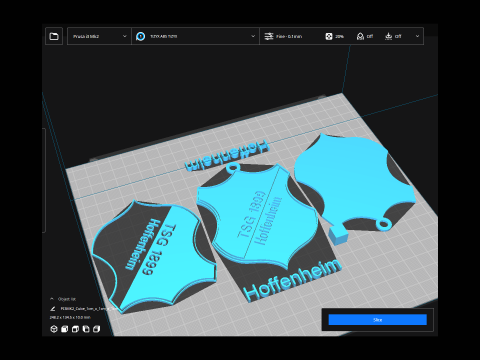Collapse the Object list section

pyautogui.click(x=52, y=299)
